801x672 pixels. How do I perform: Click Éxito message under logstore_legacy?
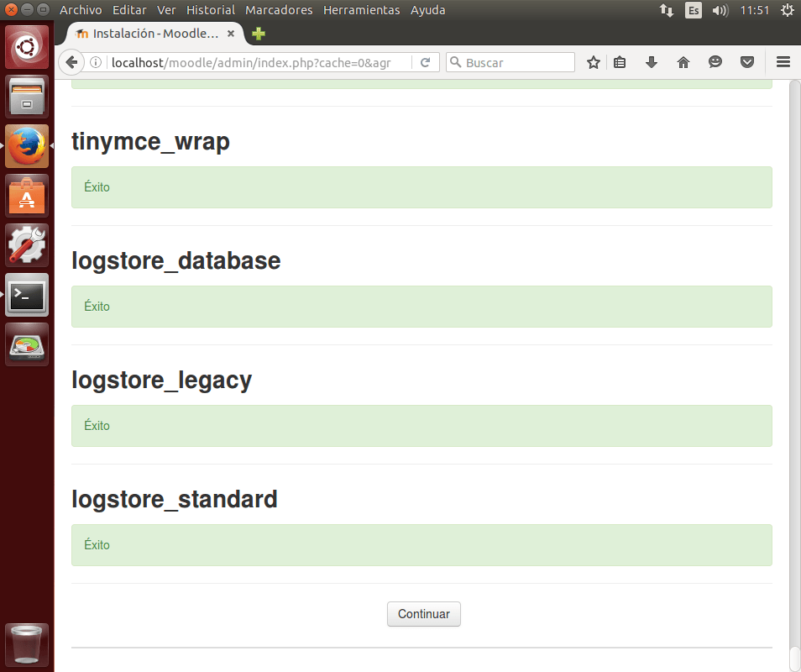(421, 426)
